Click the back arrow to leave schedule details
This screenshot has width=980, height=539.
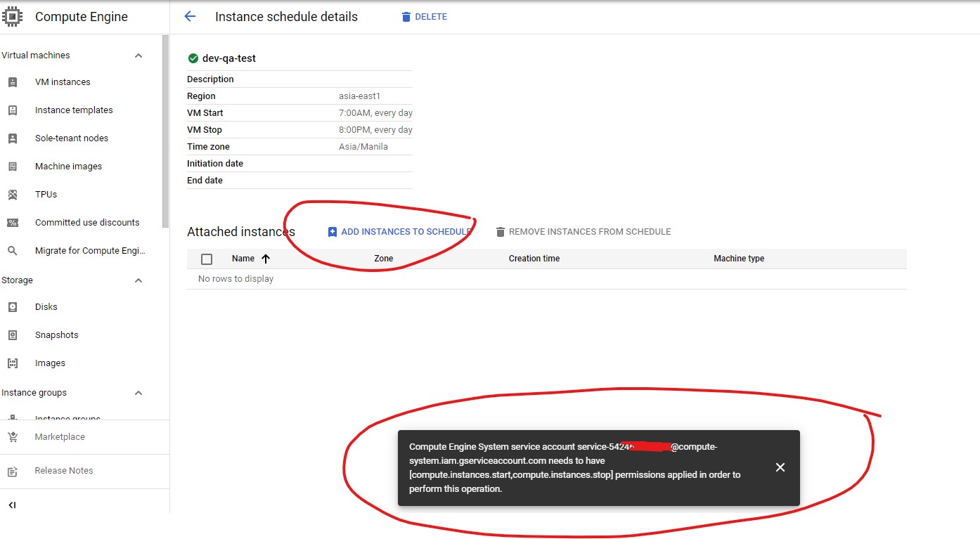pos(188,15)
